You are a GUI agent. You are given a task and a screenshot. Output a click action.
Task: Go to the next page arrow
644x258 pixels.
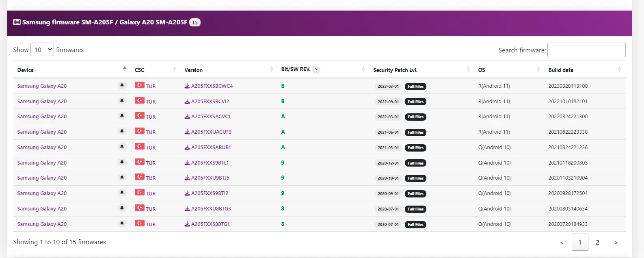pyautogui.click(x=616, y=243)
